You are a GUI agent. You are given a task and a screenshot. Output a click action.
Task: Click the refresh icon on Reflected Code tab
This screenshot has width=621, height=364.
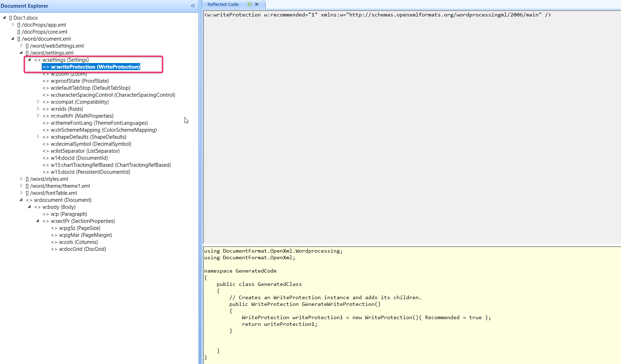249,5
